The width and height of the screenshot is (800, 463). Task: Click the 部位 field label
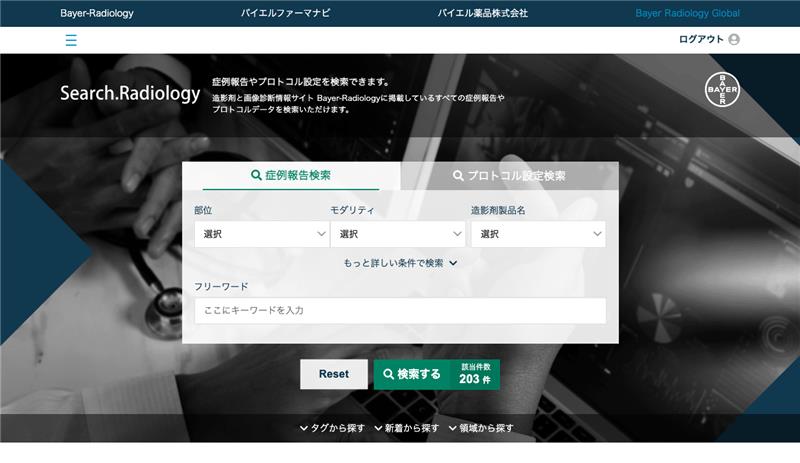click(203, 210)
